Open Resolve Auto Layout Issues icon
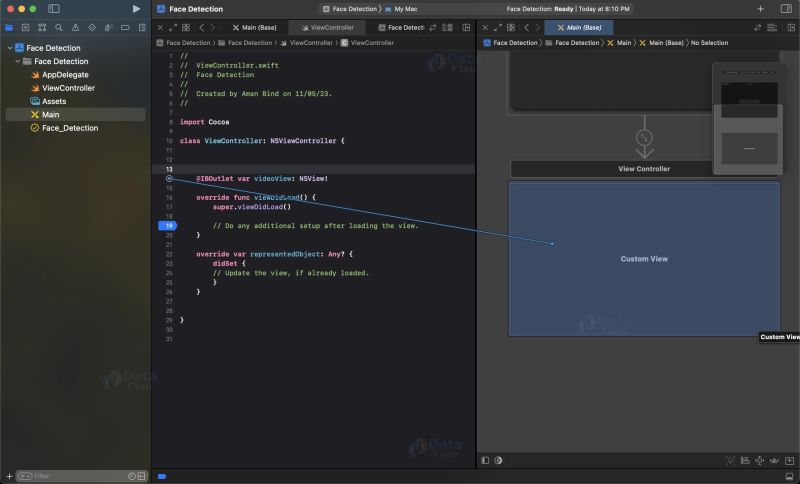This screenshot has width=800, height=484. point(774,461)
